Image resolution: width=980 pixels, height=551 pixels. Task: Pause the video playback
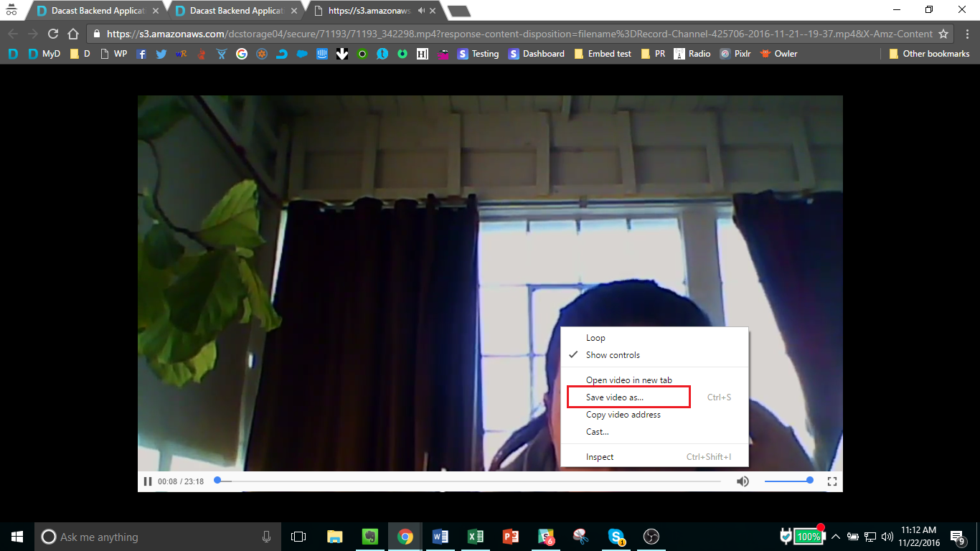point(148,481)
